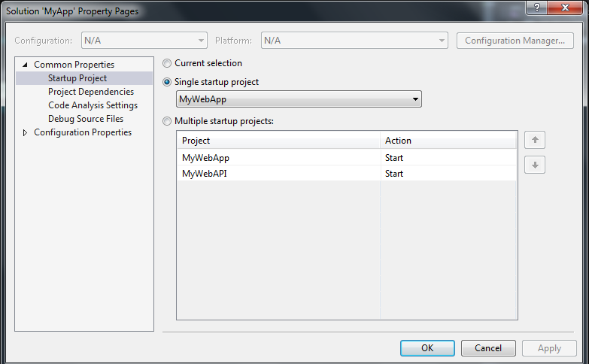Move selected project down with arrow button
Viewport: 589px width, 364px height.
[535, 165]
